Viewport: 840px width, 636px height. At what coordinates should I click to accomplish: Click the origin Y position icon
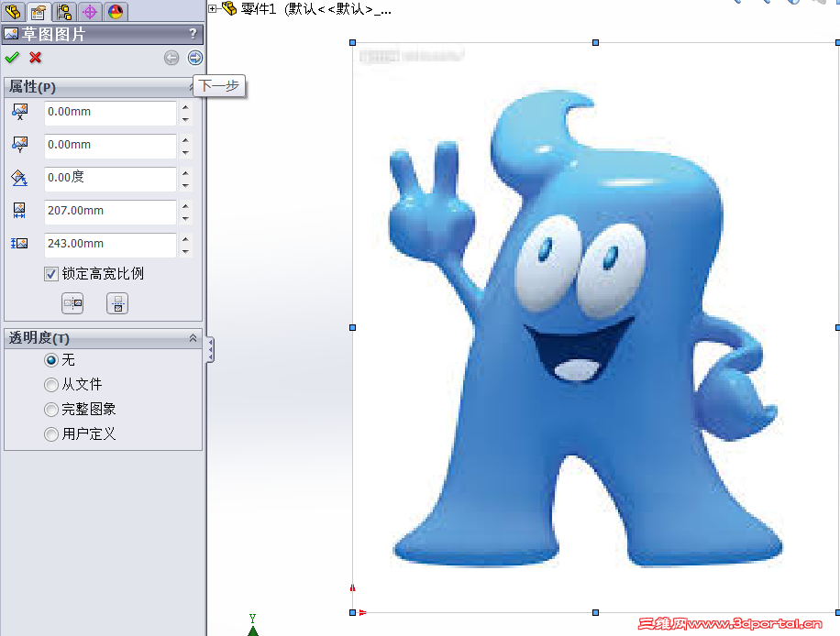(x=20, y=145)
